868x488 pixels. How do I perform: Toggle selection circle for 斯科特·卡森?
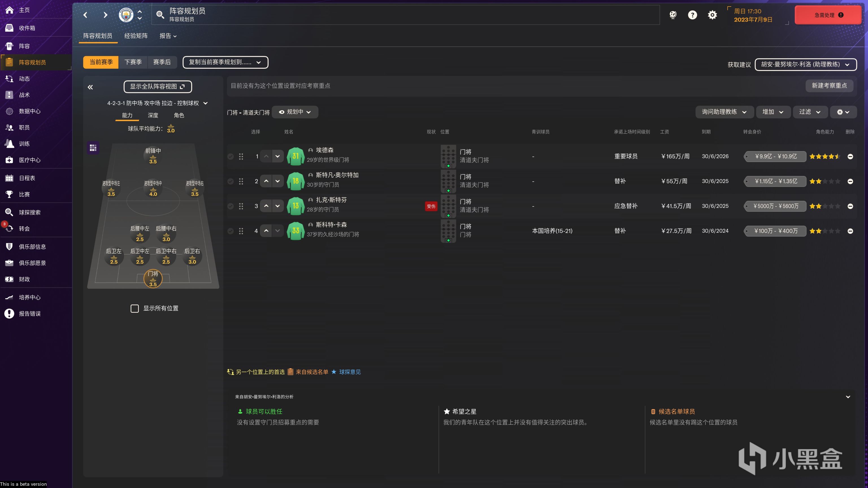tap(231, 231)
